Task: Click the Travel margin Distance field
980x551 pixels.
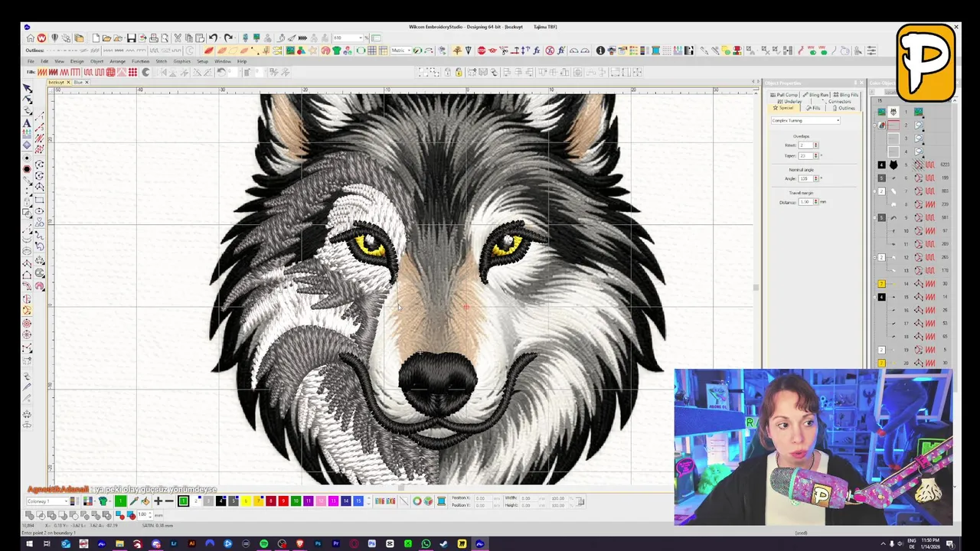Action: tap(805, 202)
